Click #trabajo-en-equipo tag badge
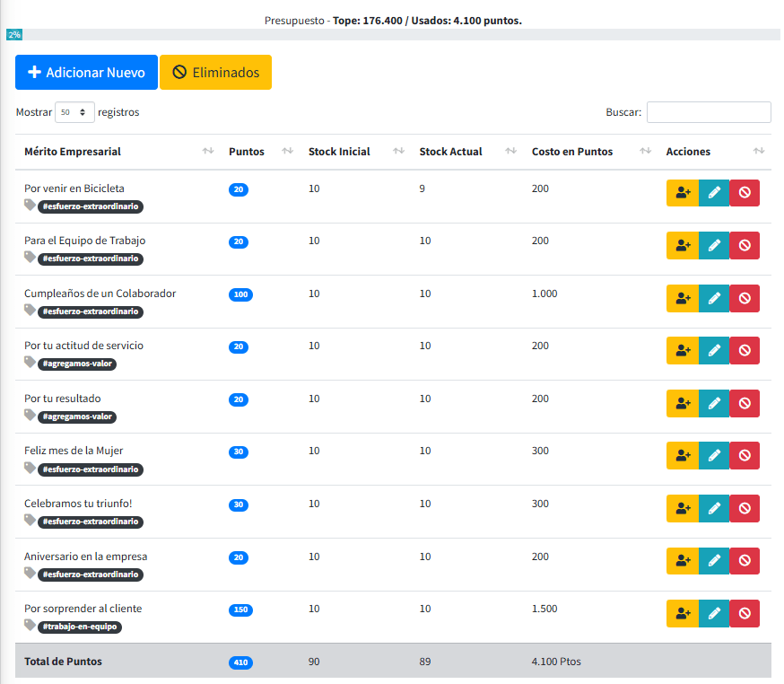The image size is (784, 684). click(79, 627)
